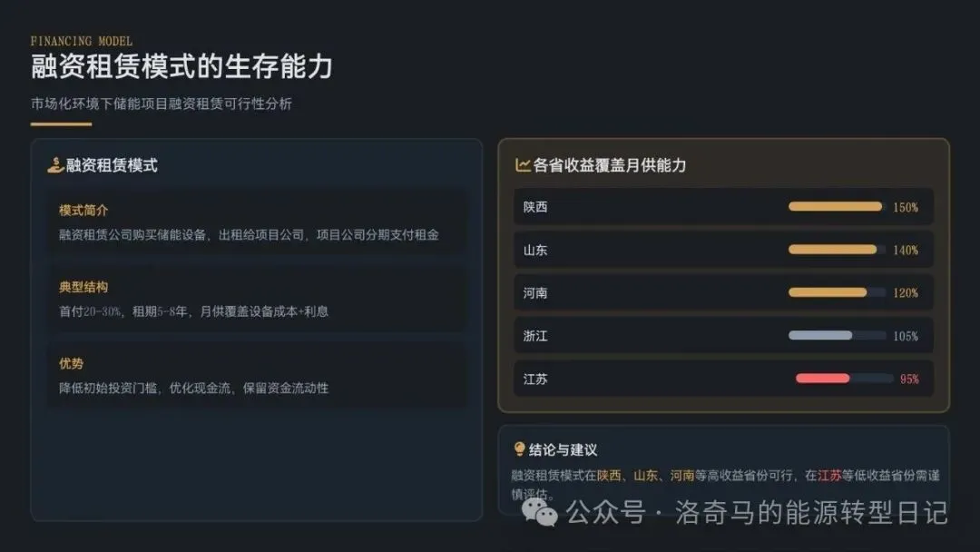The height and width of the screenshot is (552, 980).
Task: Click the 江苏 province row label
Action: tap(535, 379)
